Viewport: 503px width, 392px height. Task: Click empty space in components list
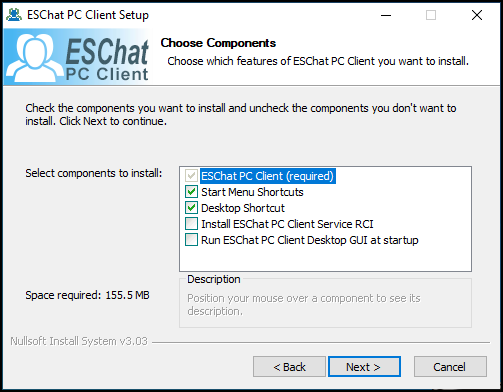click(x=325, y=259)
